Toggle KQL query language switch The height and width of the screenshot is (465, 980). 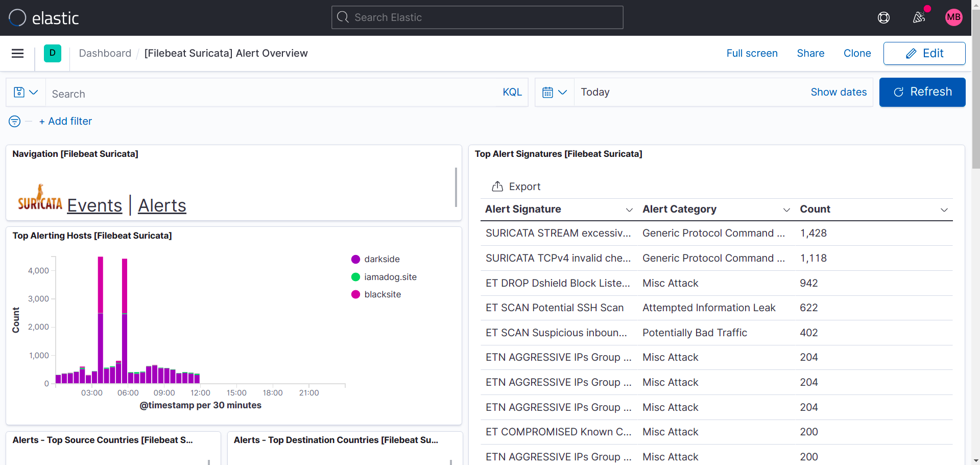(512, 92)
